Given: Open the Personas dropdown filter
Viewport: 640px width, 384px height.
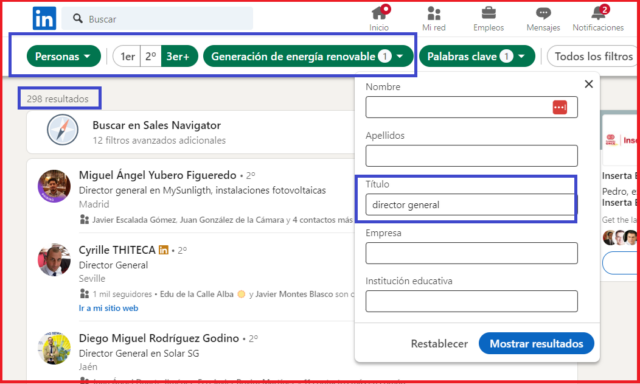Looking at the screenshot, I should (x=64, y=56).
